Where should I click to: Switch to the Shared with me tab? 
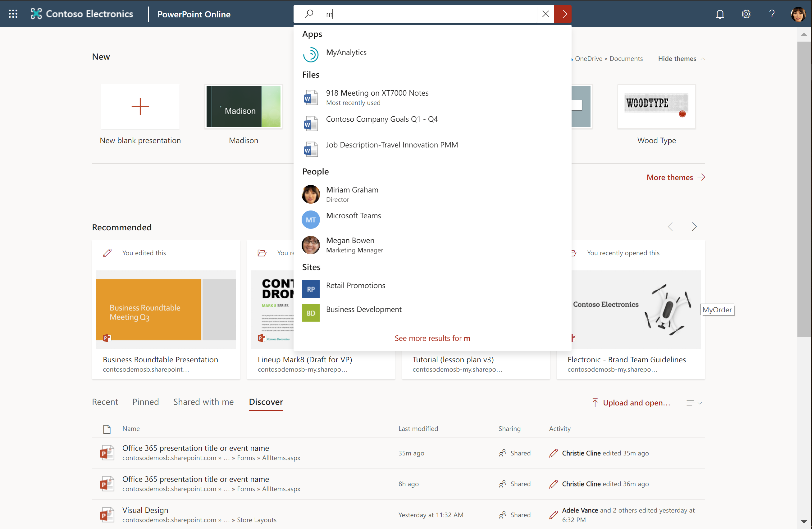203,402
